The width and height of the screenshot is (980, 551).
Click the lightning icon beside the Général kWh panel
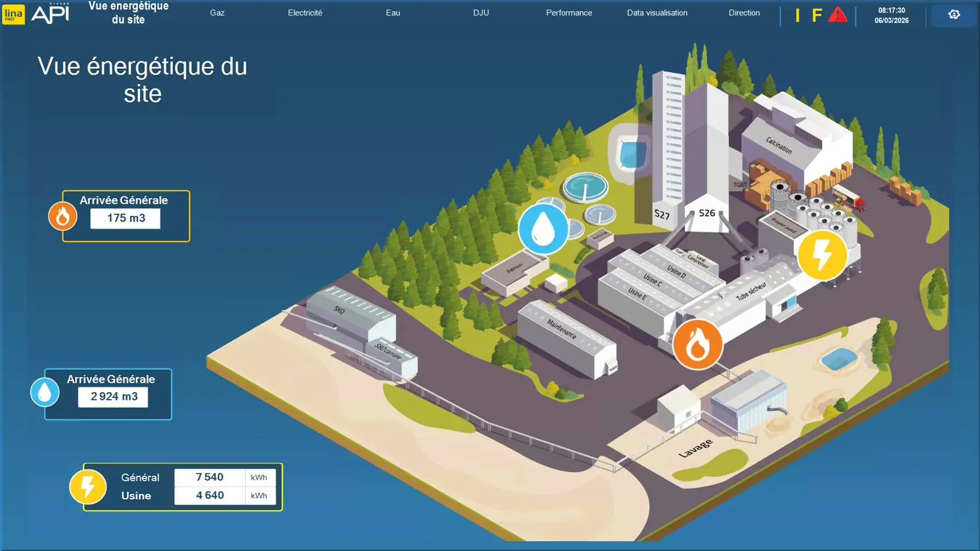pyautogui.click(x=88, y=487)
